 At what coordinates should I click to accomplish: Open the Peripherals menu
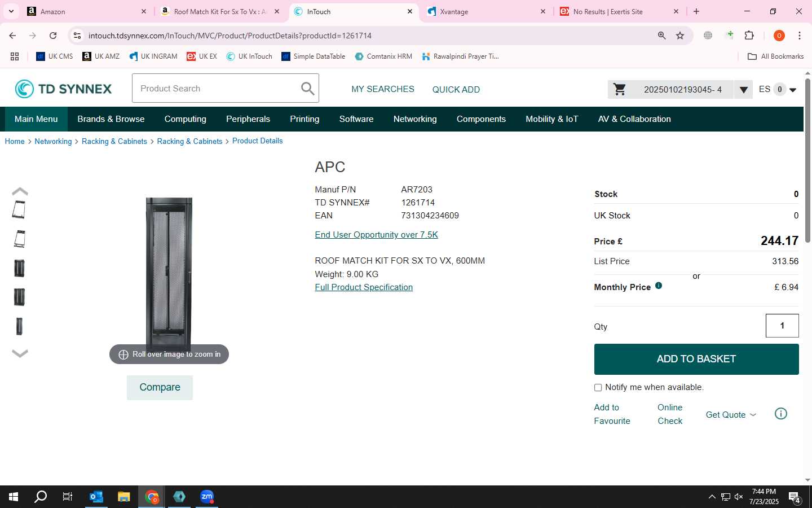tap(248, 119)
